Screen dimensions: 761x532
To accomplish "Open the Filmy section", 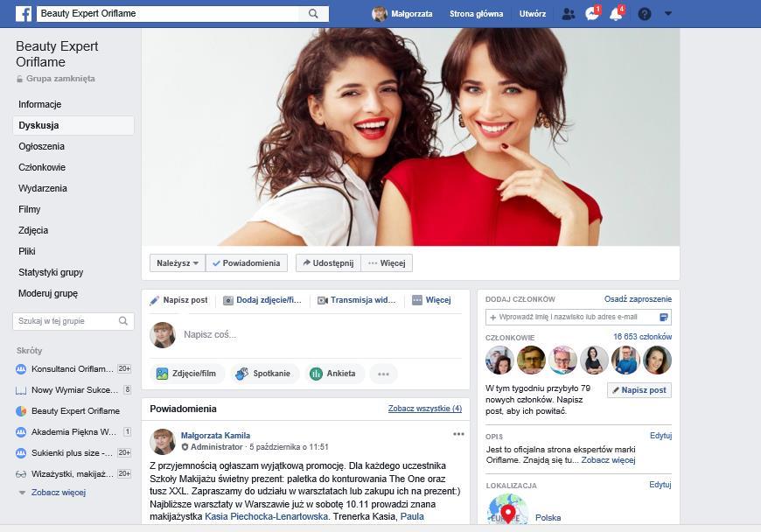I will click(29, 209).
